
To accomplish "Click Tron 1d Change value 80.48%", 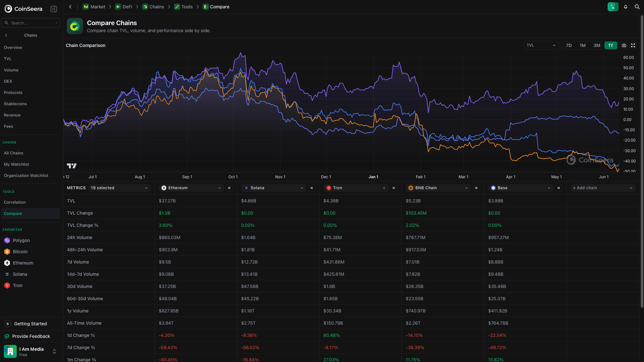I will [x=332, y=335].
